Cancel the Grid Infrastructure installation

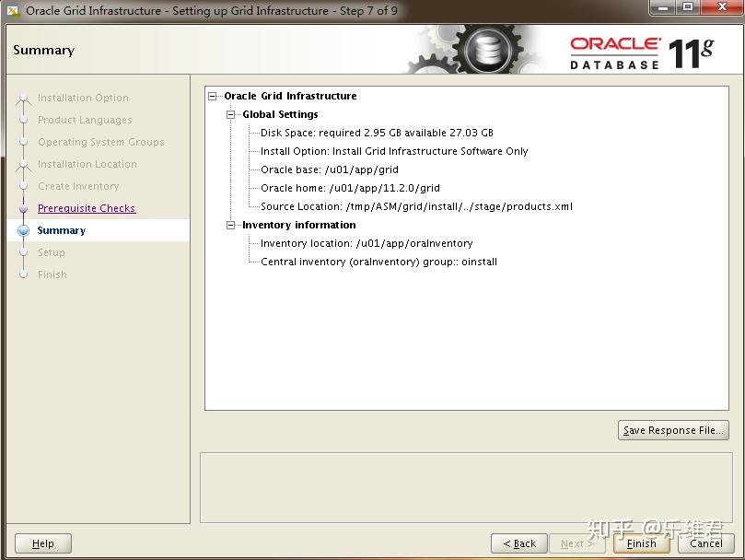click(x=705, y=543)
